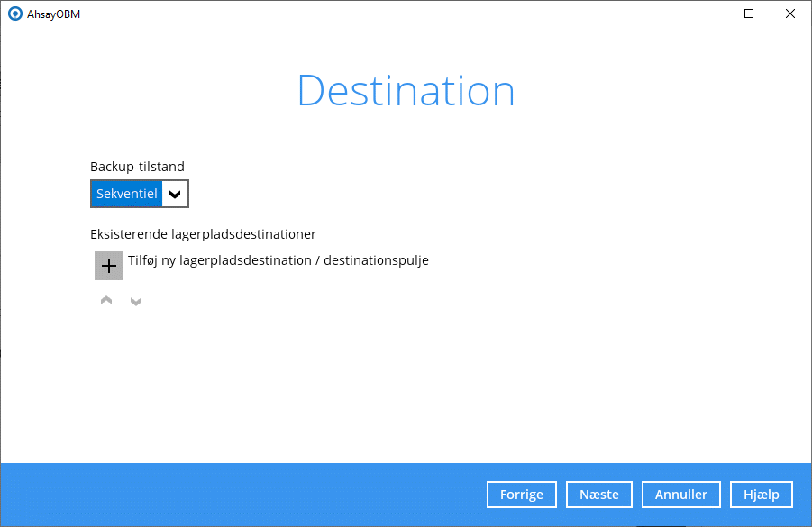Click the plus icon to add storage destination
Image resolution: width=812 pixels, height=527 pixels.
(x=109, y=266)
